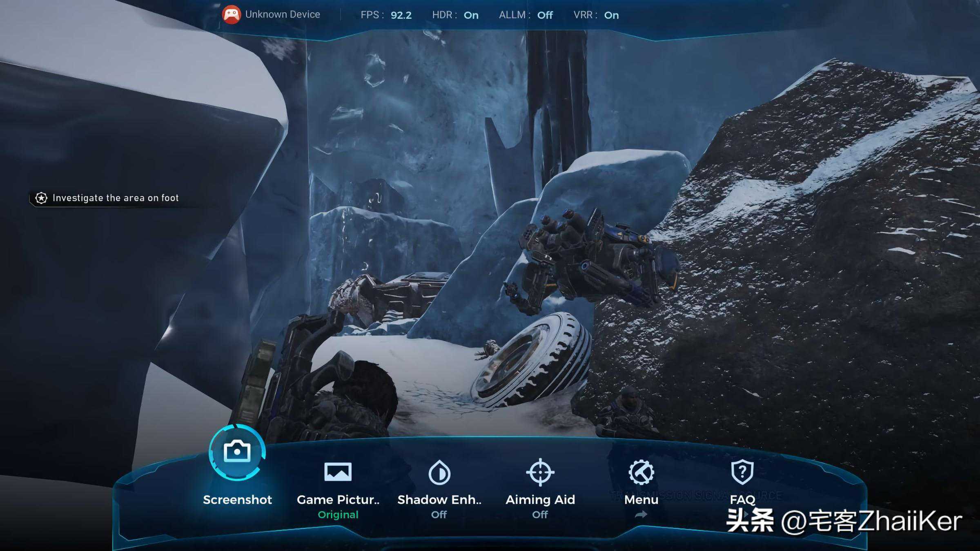Click the Aiming Aid crosshair icon
Viewport: 980px width, 551px height.
click(540, 472)
